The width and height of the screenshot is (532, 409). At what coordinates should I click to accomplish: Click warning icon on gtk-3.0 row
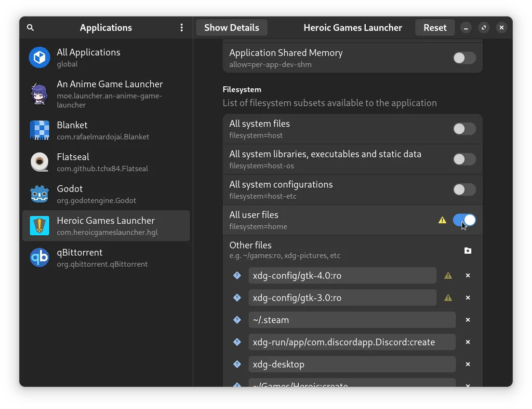click(448, 298)
